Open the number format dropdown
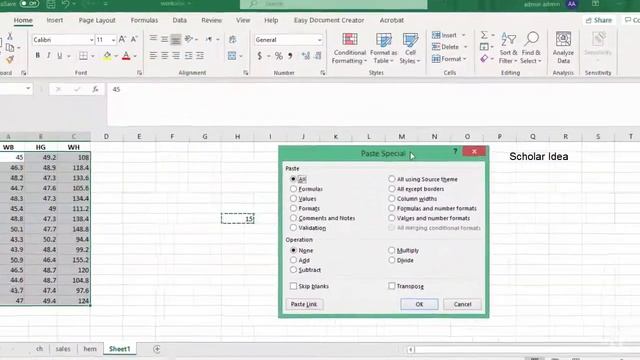The height and width of the screenshot is (360, 640). [x=319, y=40]
